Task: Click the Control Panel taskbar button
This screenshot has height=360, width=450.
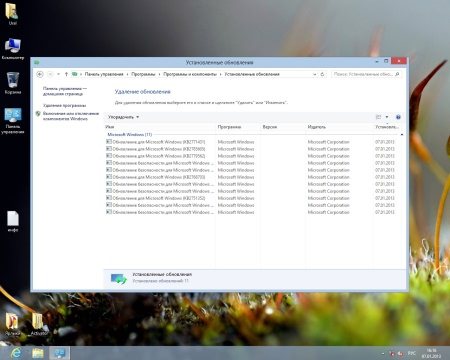Action: (x=60, y=353)
